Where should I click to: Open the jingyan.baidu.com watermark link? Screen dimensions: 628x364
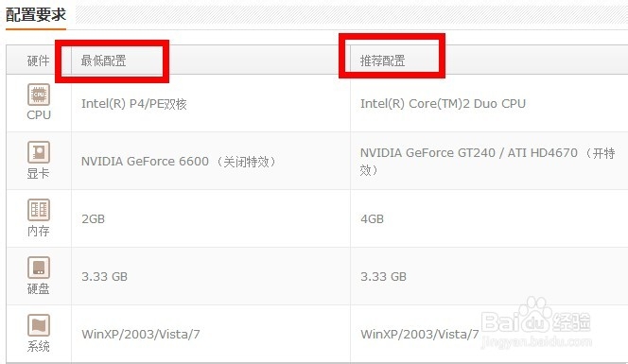click(x=536, y=341)
